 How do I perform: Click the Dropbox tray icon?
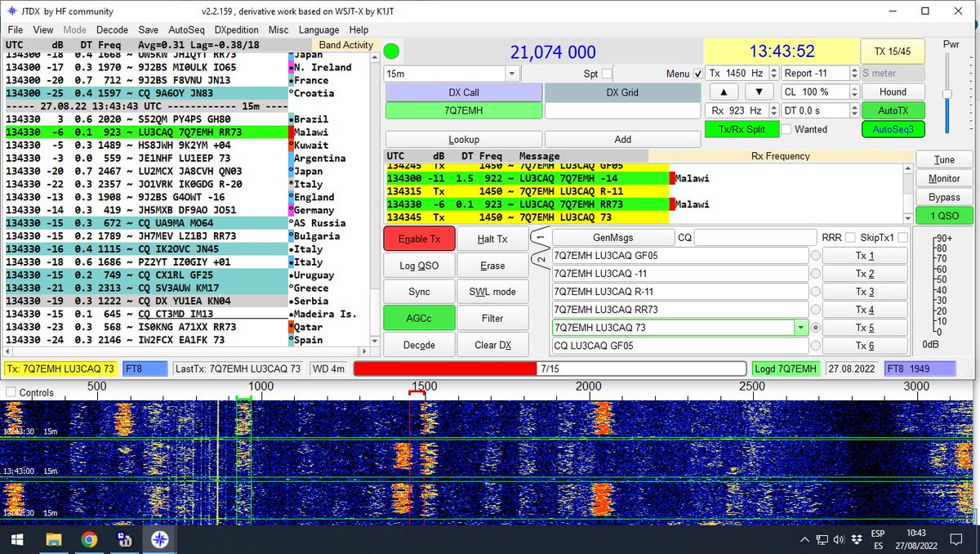(855, 539)
